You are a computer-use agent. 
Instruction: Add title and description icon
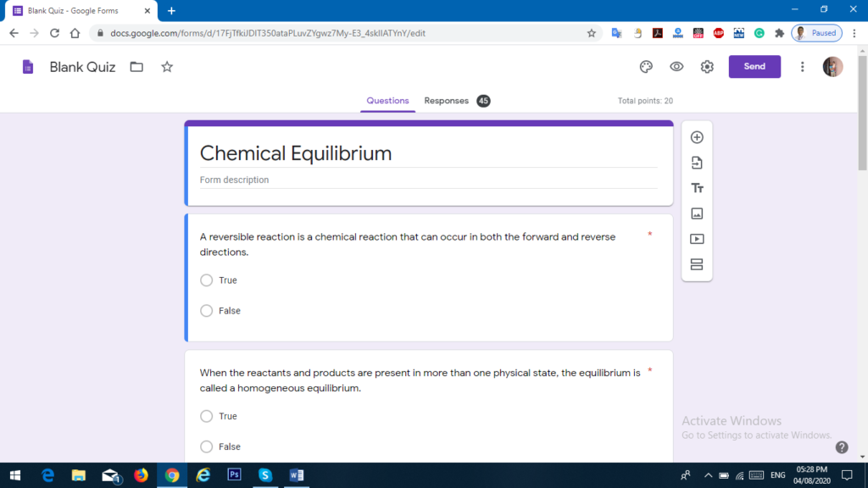coord(697,188)
